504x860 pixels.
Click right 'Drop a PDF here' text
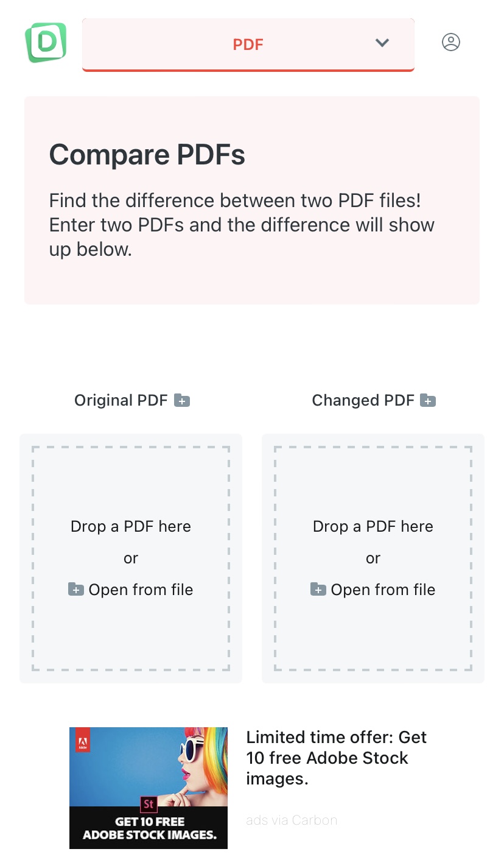pyautogui.click(x=373, y=526)
